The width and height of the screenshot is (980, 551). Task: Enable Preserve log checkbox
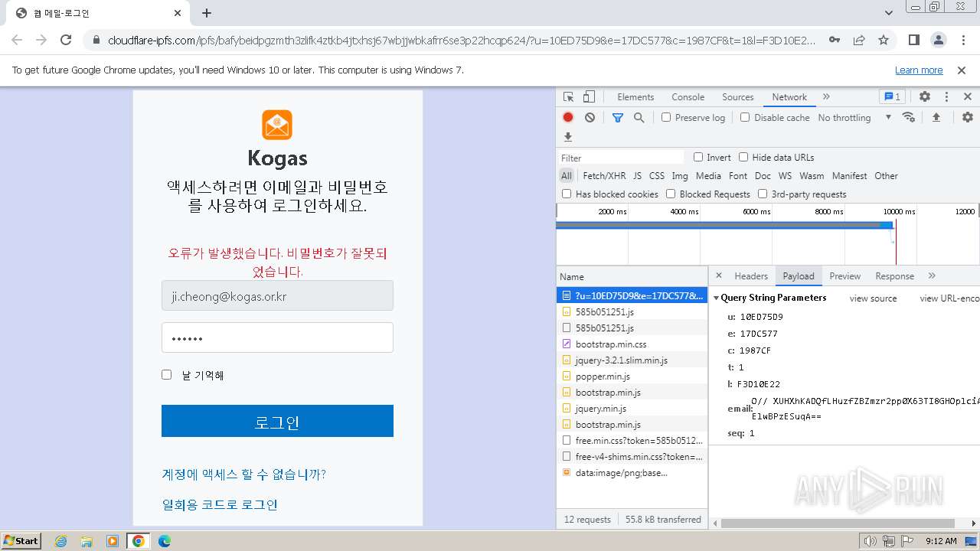click(x=666, y=117)
